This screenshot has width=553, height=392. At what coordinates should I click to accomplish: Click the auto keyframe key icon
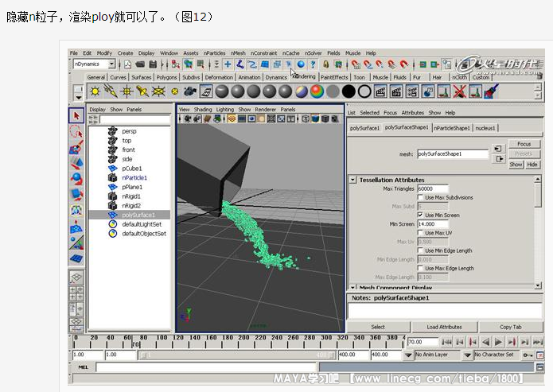[x=528, y=355]
